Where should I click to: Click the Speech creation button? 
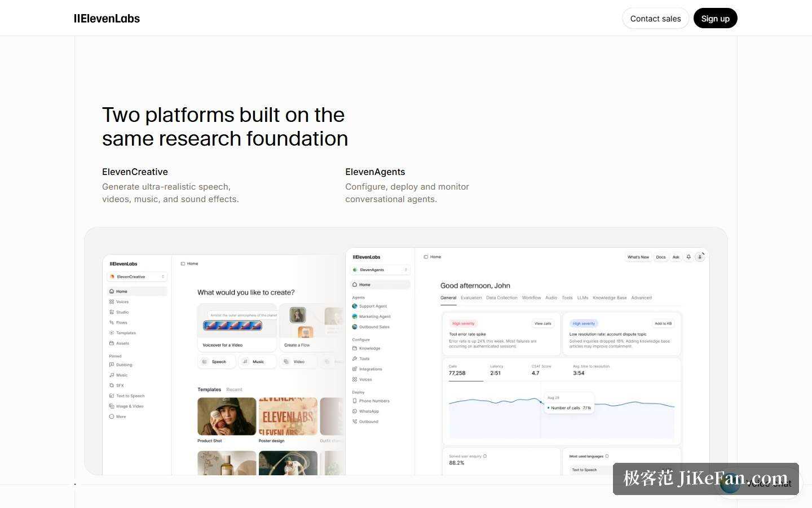(216, 362)
